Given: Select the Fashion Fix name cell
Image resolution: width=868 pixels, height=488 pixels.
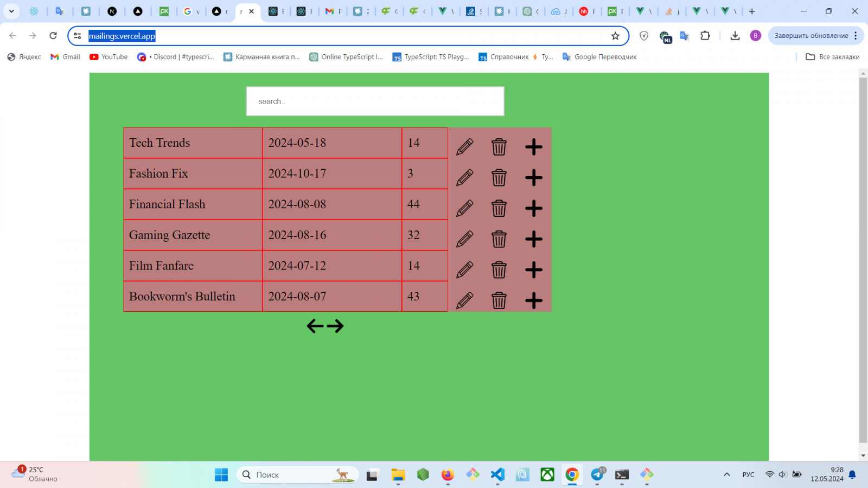Looking at the screenshot, I should point(193,174).
